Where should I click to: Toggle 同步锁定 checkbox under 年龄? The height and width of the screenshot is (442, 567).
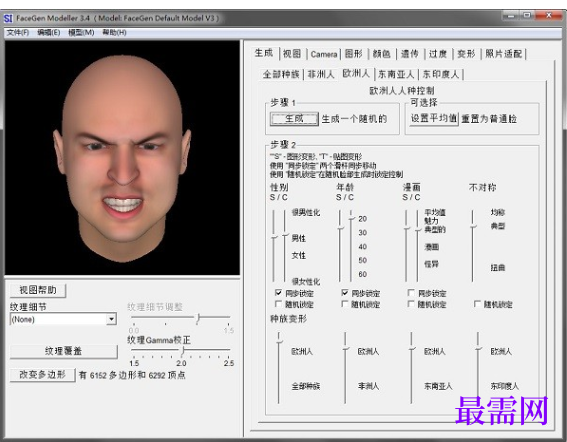click(345, 293)
